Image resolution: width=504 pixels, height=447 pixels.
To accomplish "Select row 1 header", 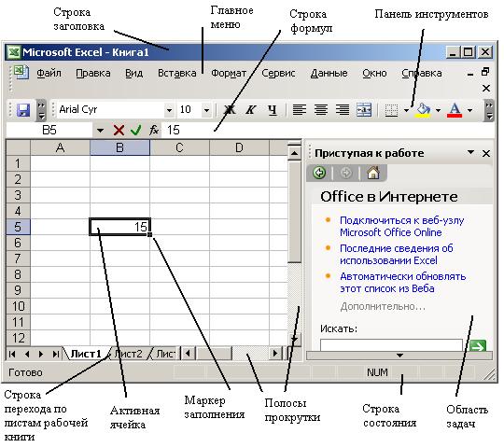I will (18, 163).
